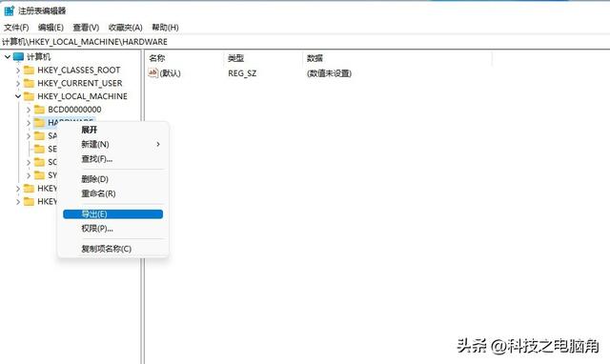Click the SE folder icon in tree

pos(40,149)
